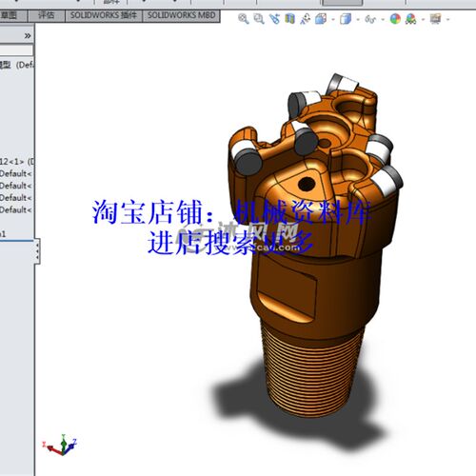Expand the Apply Scene dropdown arrow
Screen dimensions: 476x476
point(424,20)
